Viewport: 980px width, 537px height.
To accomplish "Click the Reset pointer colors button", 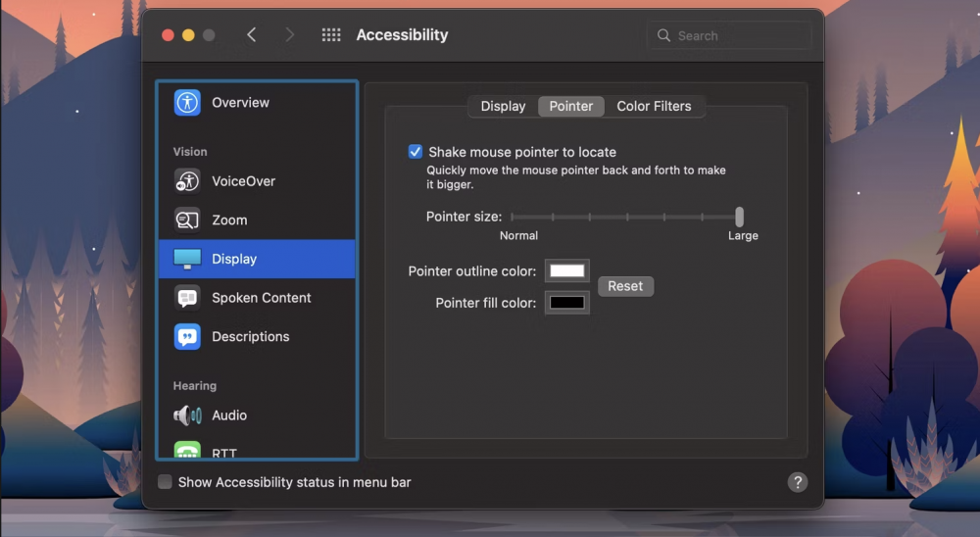I will (x=625, y=286).
